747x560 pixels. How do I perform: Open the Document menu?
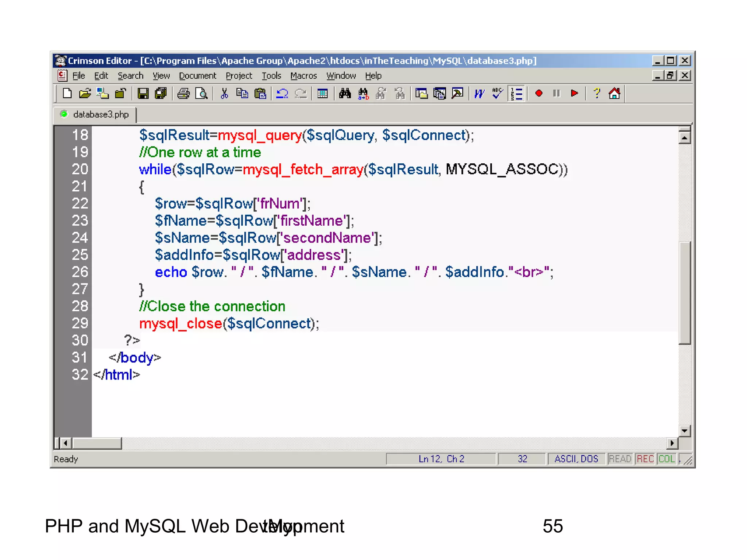[197, 76]
